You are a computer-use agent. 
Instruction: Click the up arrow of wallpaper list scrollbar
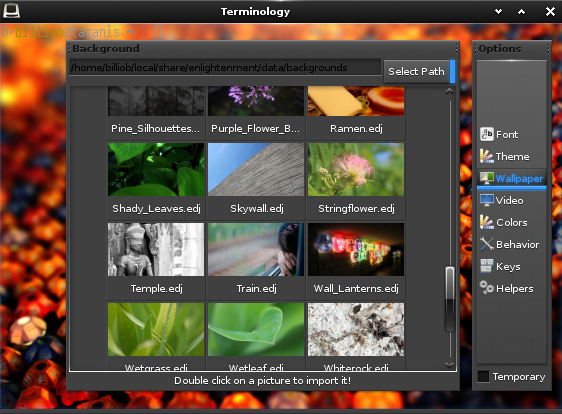[x=449, y=91]
